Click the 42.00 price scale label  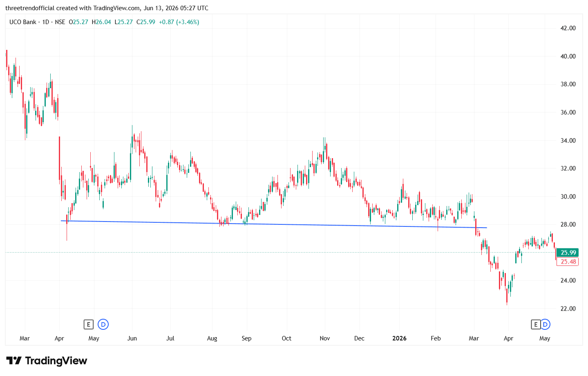pyautogui.click(x=568, y=28)
